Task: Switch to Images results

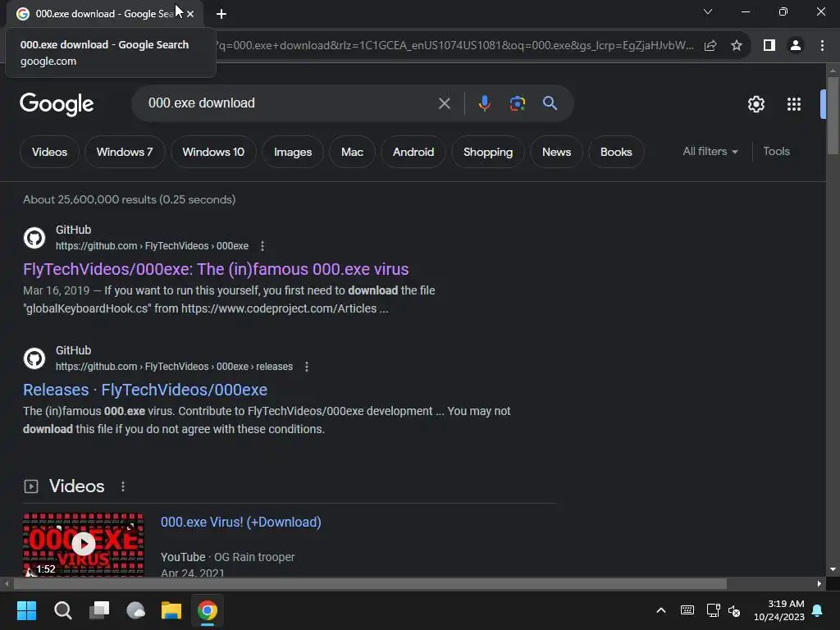Action: [x=293, y=152]
